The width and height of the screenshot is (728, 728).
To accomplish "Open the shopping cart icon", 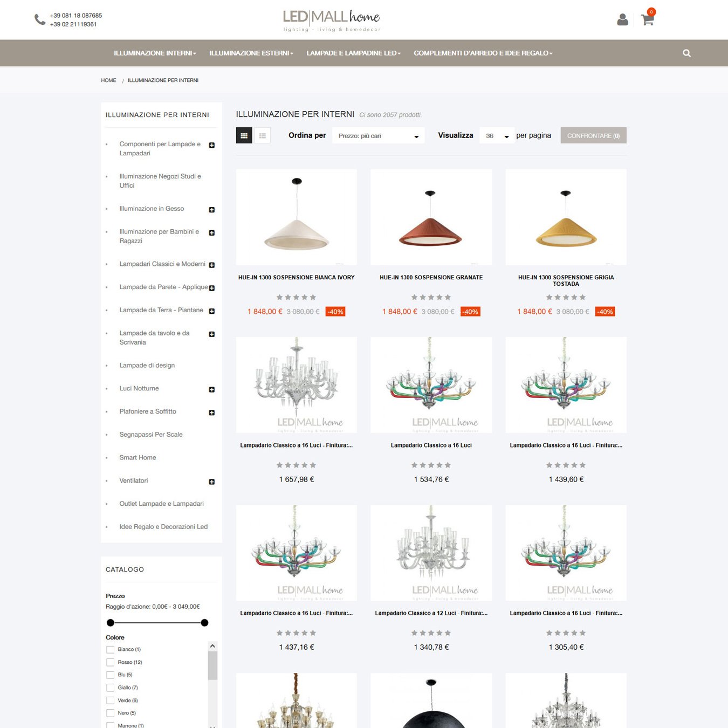I will point(648,20).
